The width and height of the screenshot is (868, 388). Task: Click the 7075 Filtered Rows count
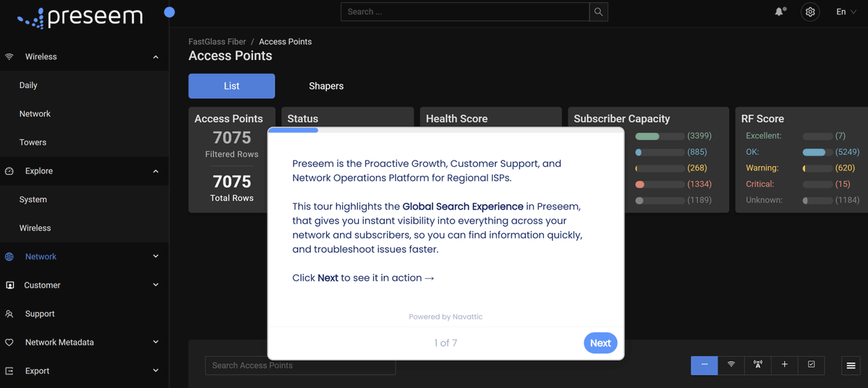[x=231, y=137]
